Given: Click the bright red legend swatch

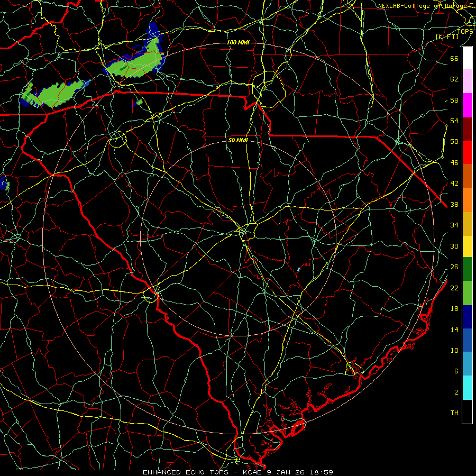Looking at the screenshot, I should pos(467,152).
